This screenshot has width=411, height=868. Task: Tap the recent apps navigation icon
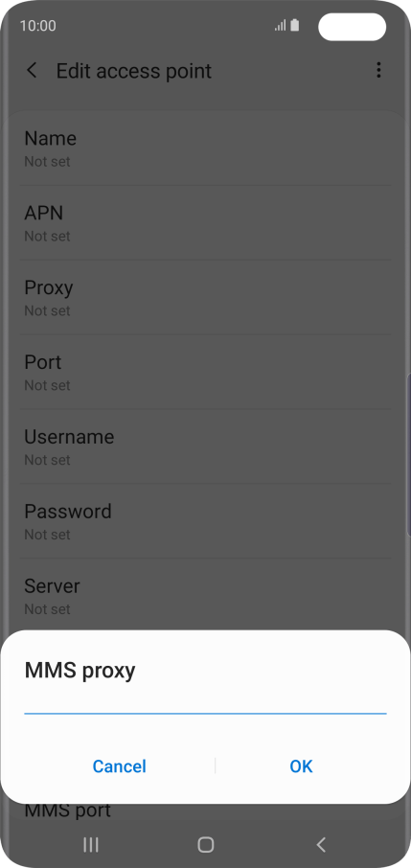pyautogui.click(x=91, y=844)
